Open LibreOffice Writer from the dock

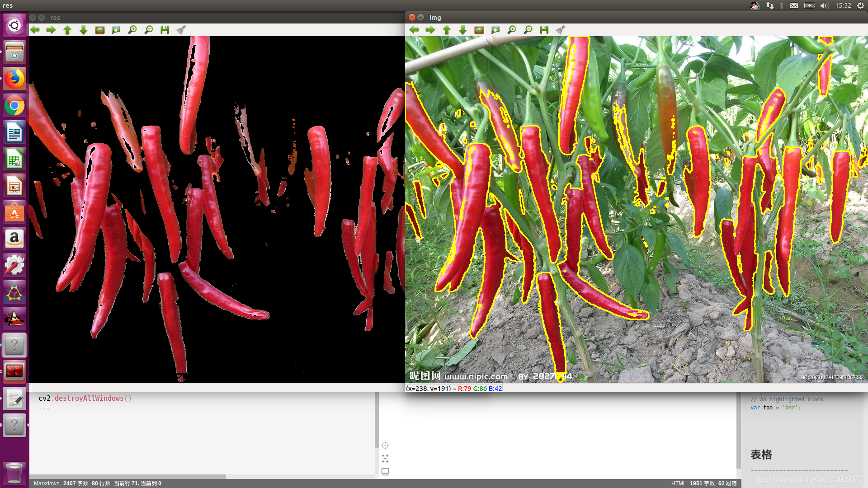point(14,133)
